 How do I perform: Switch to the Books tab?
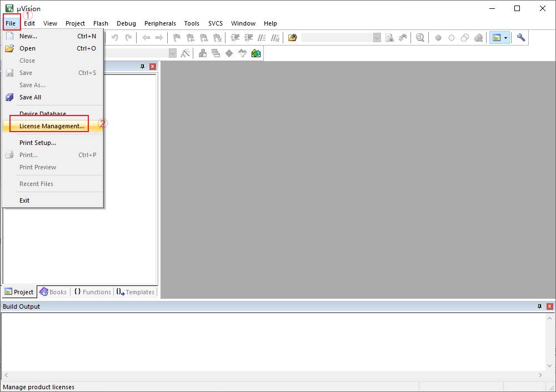pyautogui.click(x=53, y=292)
